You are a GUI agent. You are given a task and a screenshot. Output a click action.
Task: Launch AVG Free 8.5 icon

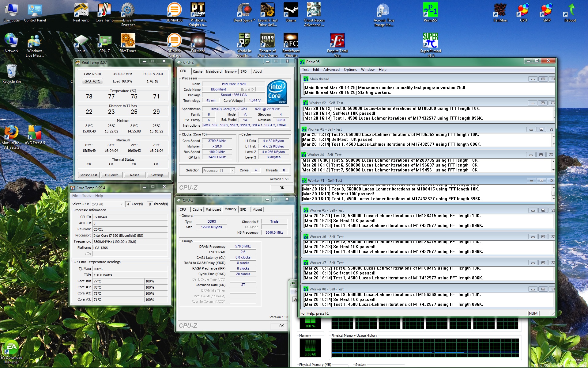[x=35, y=135]
